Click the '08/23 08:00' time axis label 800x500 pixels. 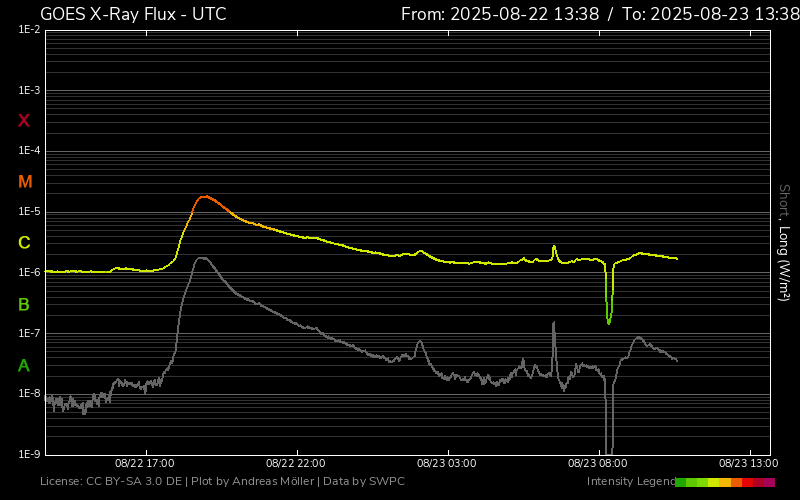pyautogui.click(x=598, y=463)
